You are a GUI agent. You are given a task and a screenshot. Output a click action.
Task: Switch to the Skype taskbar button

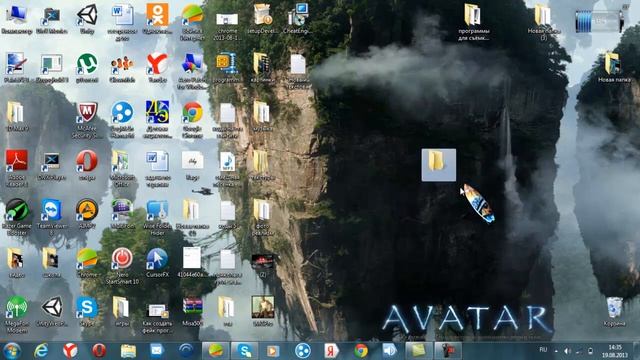click(x=244, y=351)
